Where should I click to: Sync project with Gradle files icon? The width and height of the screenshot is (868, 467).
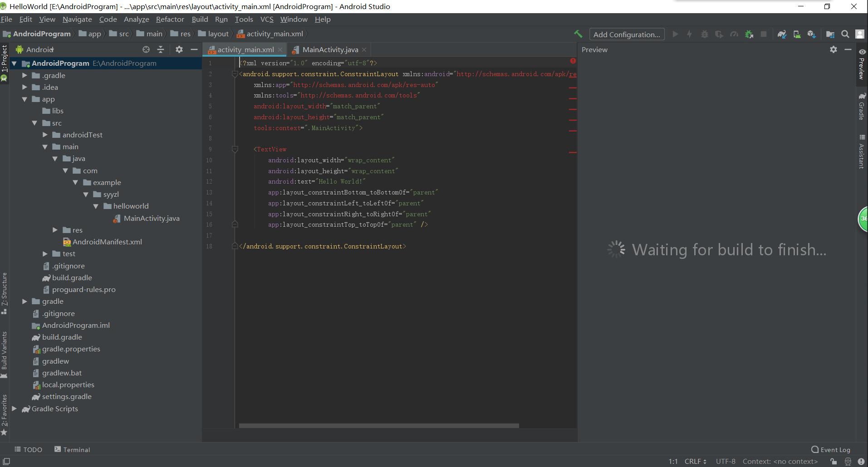click(782, 34)
